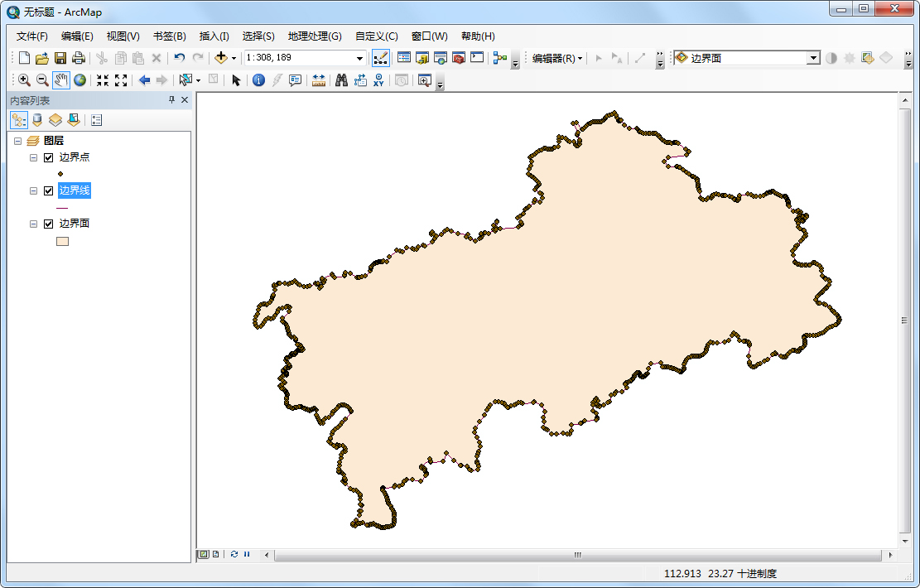Disable the 边界面 layer checkbox

tap(47, 223)
